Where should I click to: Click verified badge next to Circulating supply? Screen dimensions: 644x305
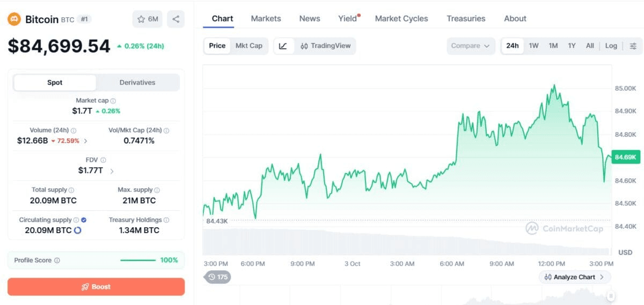pos(84,220)
